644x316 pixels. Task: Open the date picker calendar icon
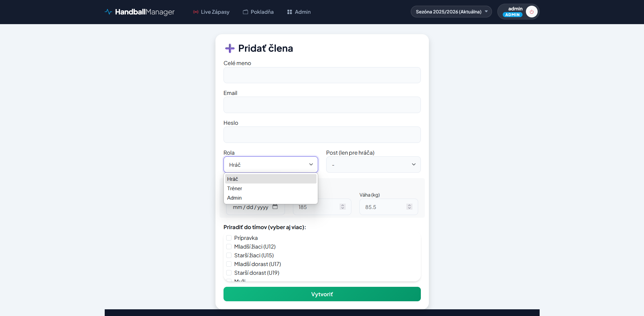coord(275,207)
